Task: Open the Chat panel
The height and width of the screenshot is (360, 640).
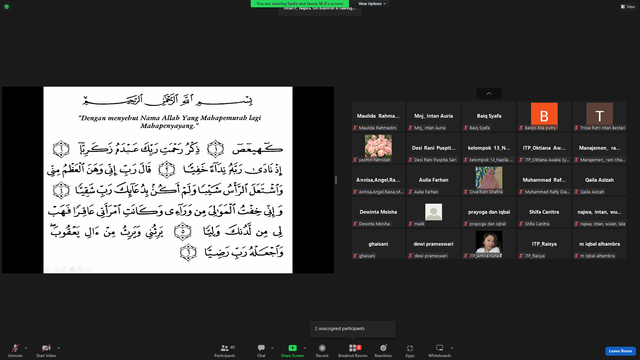Action: (x=261, y=350)
